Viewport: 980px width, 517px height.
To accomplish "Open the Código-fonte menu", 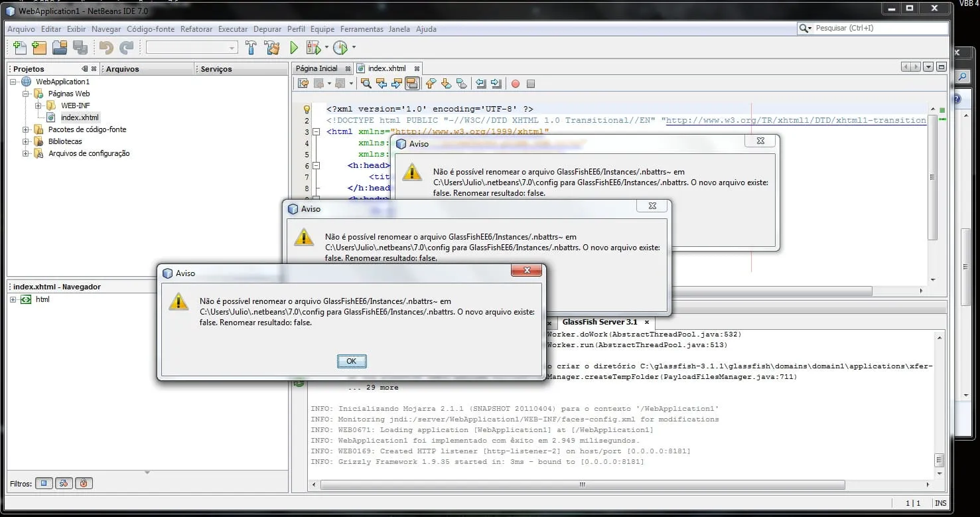I will [x=151, y=29].
